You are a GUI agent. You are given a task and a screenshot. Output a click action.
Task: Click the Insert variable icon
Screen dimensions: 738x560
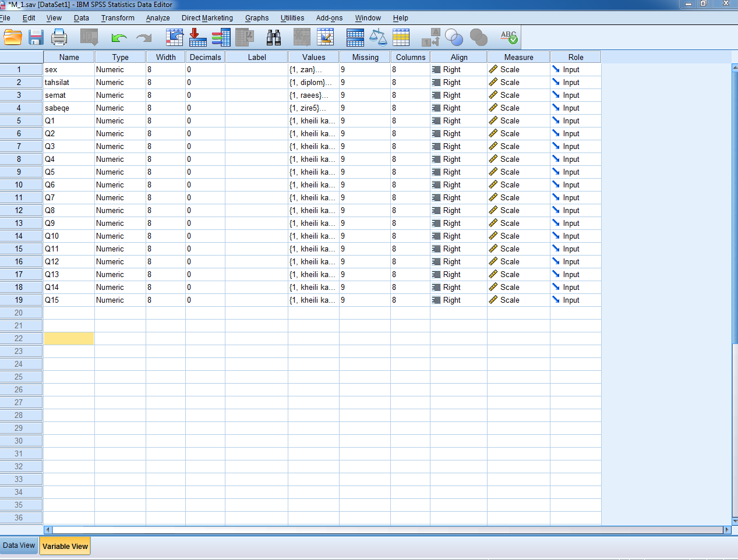[326, 38]
